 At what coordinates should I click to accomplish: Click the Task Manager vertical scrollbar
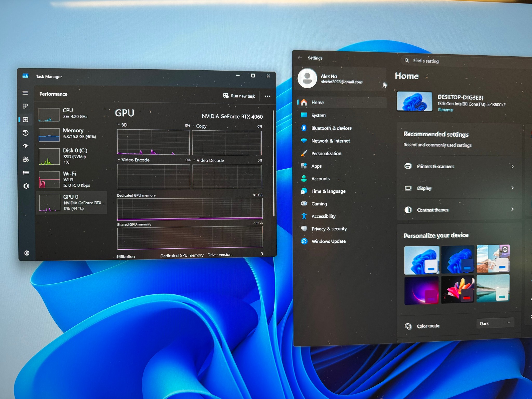point(274,164)
